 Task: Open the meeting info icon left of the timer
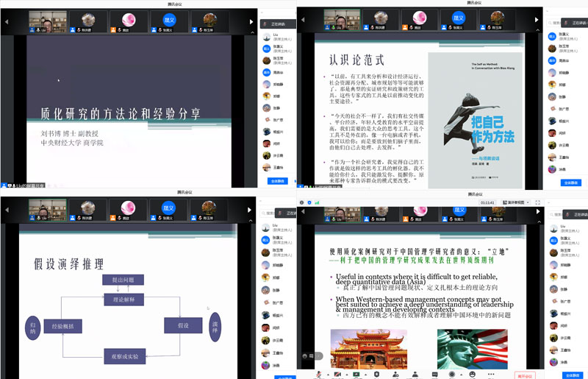(301, 202)
